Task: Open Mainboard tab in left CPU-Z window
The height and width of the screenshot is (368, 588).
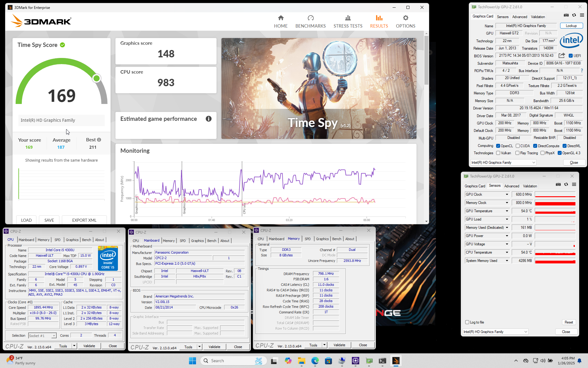Action: pos(26,240)
